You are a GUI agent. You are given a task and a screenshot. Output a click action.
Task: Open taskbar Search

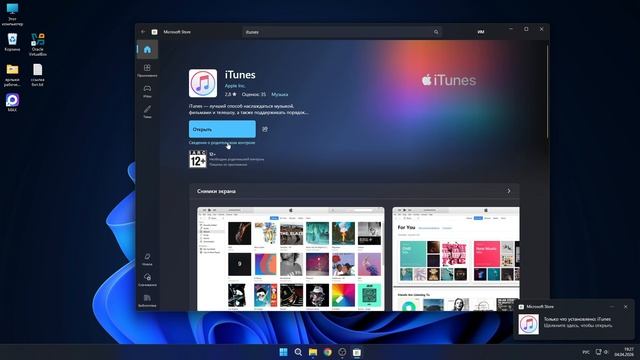coord(298,352)
